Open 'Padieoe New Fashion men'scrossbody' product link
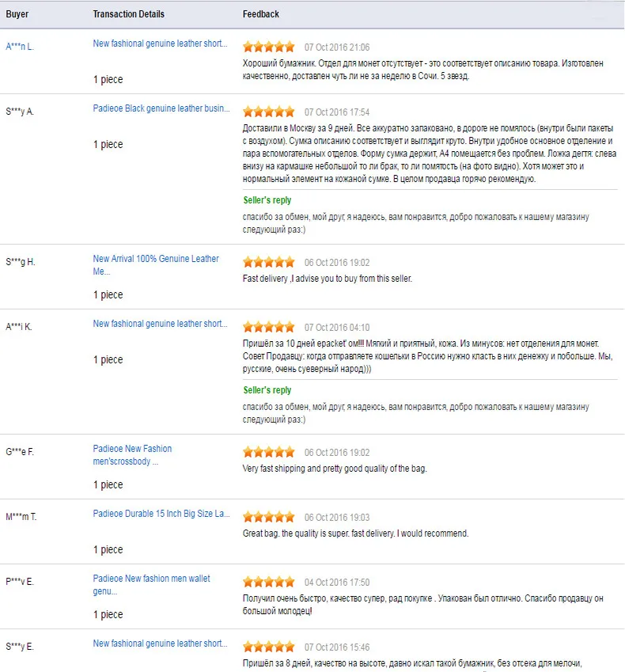The width and height of the screenshot is (625, 672). click(132, 454)
